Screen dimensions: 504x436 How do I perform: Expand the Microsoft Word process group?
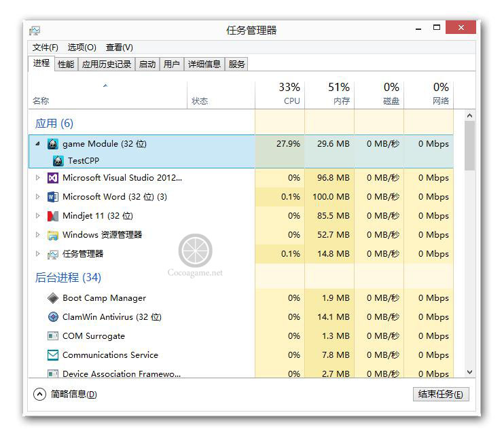tap(37, 197)
